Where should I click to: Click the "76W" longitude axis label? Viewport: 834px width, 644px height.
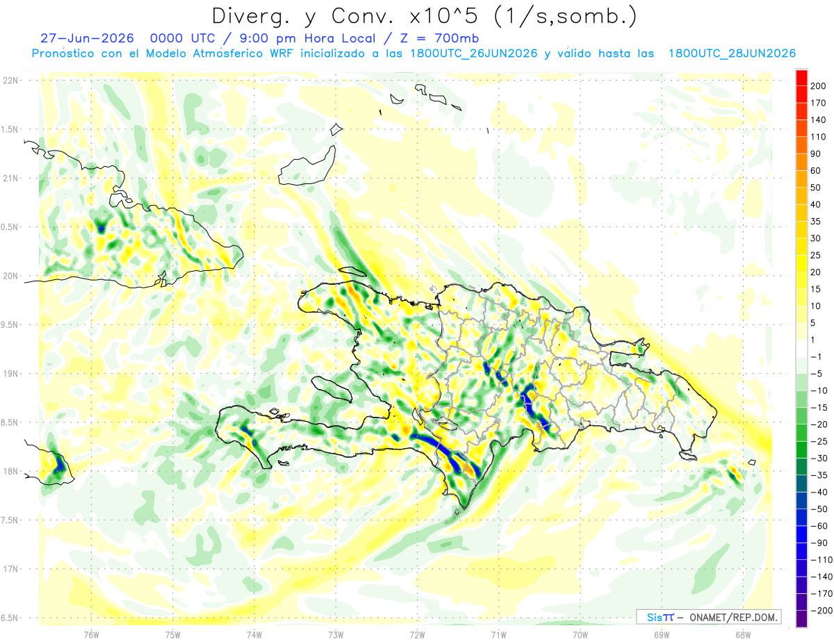pos(91,634)
